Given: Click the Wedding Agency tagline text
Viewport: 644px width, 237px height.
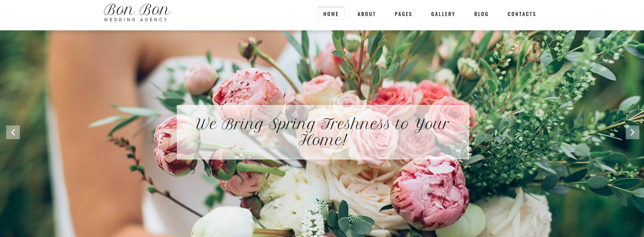Looking at the screenshot, I should pyautogui.click(x=136, y=20).
